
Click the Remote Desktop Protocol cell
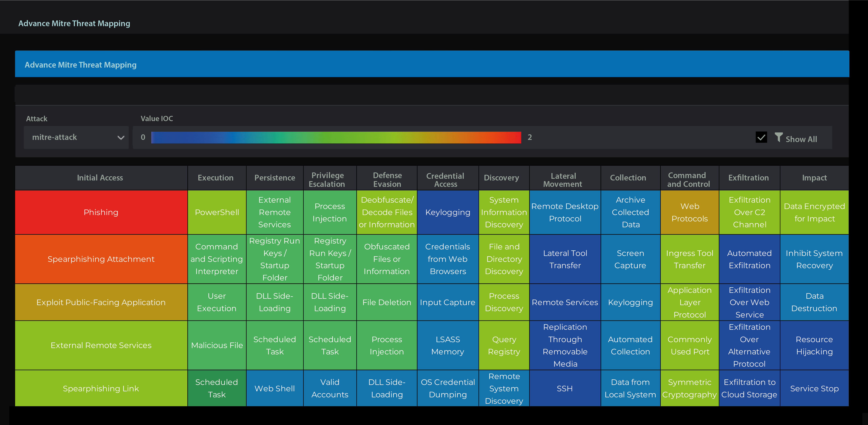[x=565, y=213]
